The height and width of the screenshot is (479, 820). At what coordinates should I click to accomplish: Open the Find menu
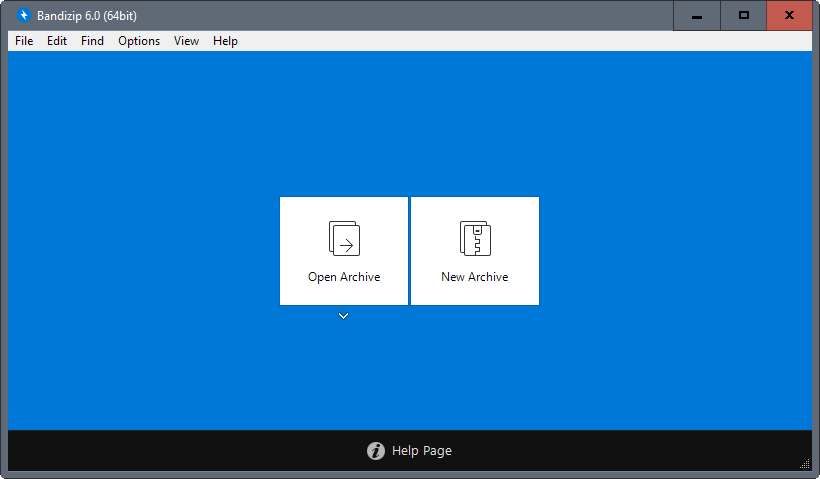tap(92, 41)
